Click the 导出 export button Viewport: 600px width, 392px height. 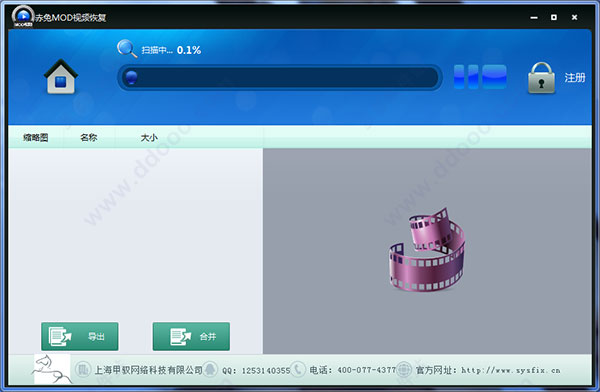coord(80,336)
